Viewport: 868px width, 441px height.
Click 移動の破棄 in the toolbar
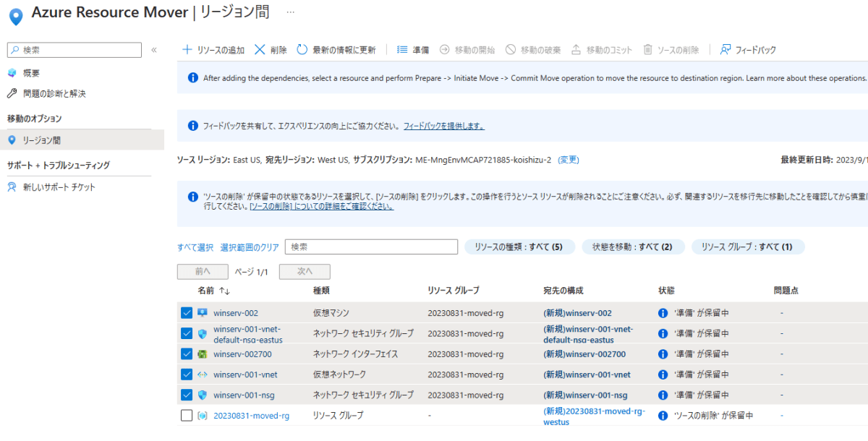pos(533,50)
